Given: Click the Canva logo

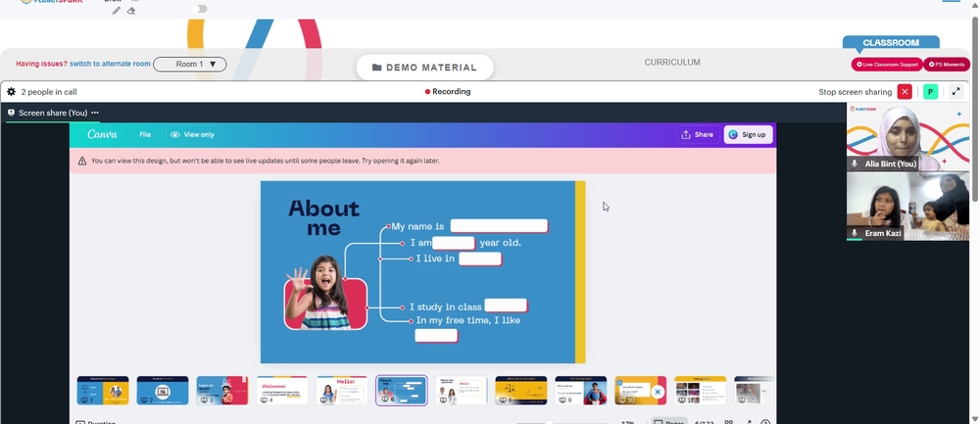Looking at the screenshot, I should [102, 134].
